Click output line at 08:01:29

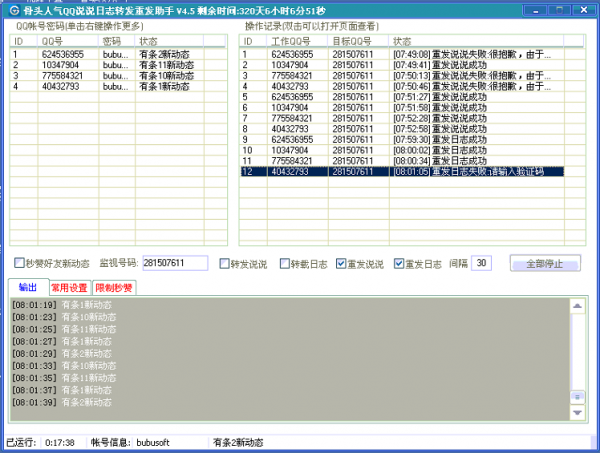62,354
